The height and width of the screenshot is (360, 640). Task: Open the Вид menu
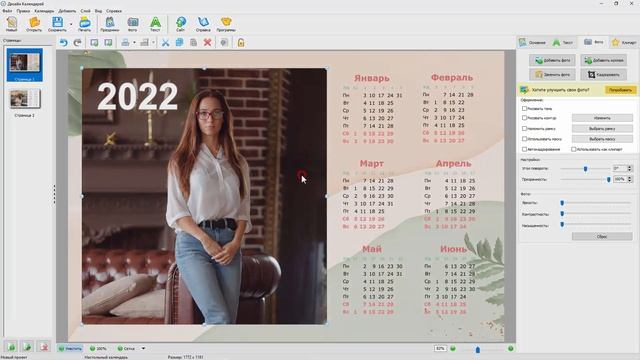[x=98, y=11]
